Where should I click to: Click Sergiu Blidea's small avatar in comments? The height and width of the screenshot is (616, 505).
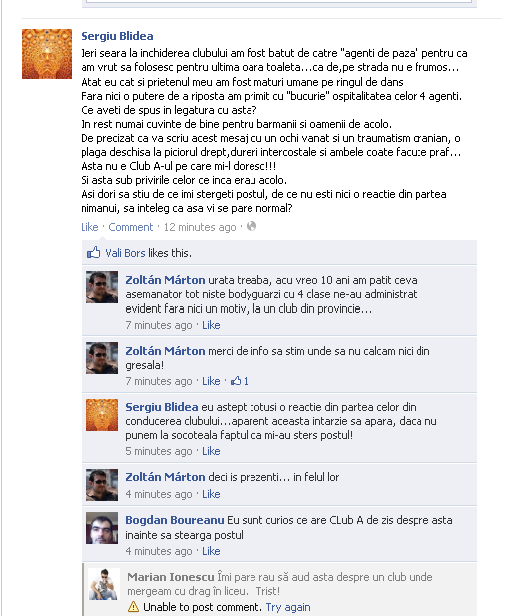point(102,415)
